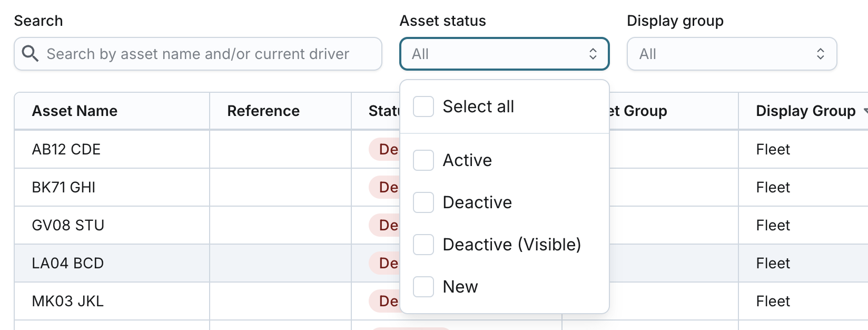
Task: Focus the asset name search field
Action: (x=205, y=54)
